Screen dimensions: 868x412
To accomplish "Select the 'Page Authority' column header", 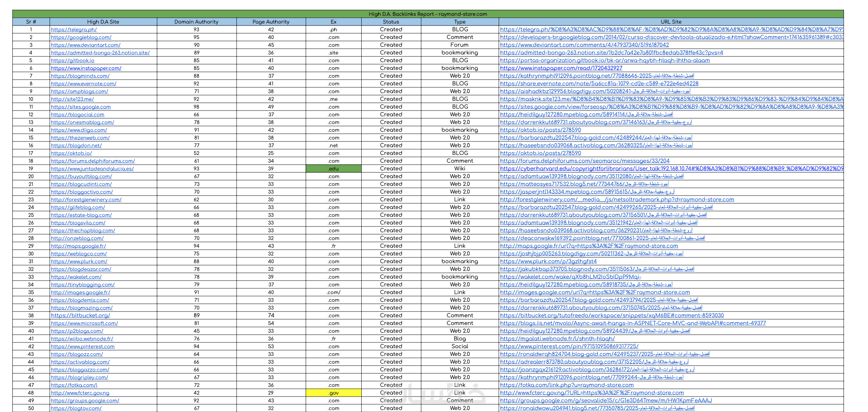I will pos(271,22).
